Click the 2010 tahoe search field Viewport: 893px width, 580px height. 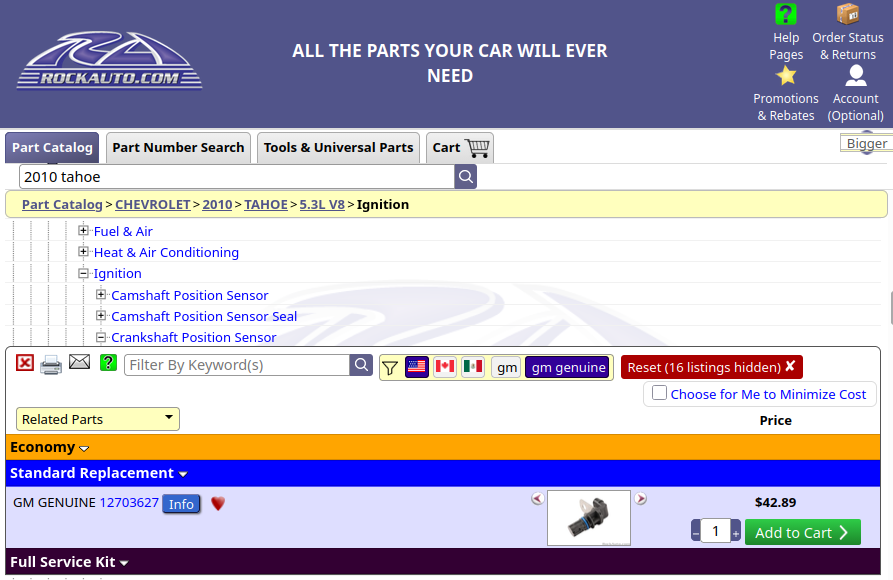coord(237,177)
